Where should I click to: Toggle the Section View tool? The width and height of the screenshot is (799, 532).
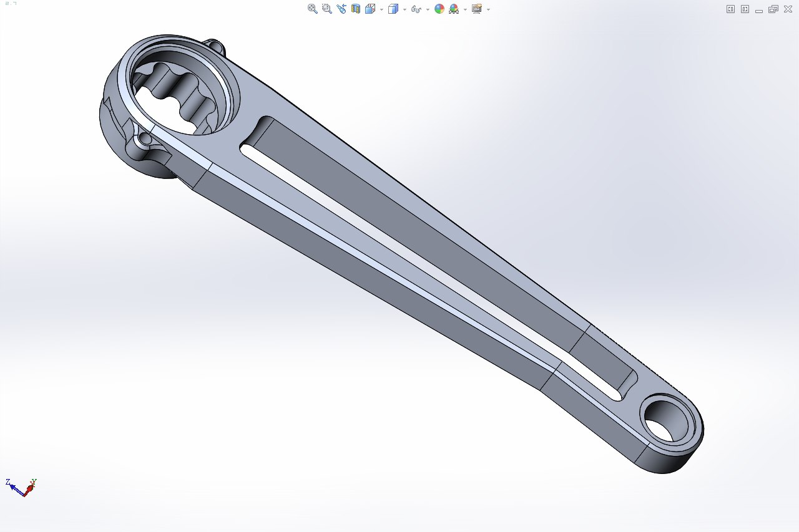(356, 9)
